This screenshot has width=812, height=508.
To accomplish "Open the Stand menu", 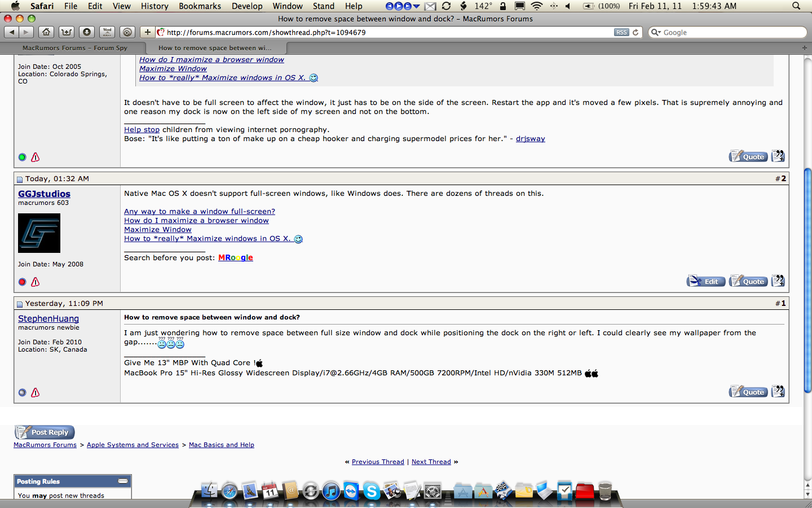I will coord(324,6).
